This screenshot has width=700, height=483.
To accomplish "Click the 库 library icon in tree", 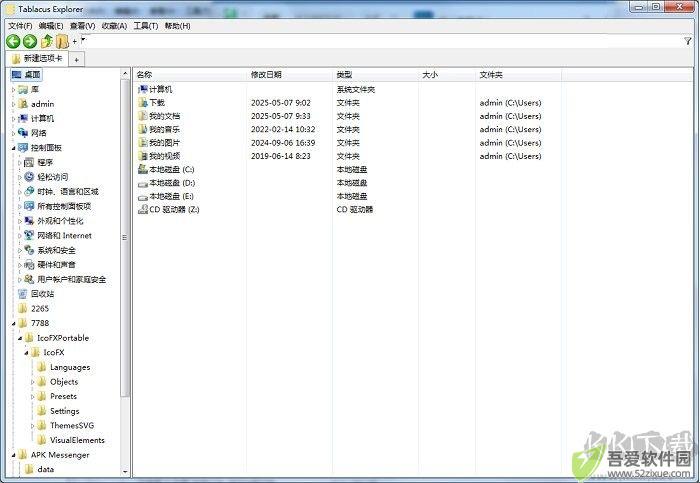I will [23, 89].
